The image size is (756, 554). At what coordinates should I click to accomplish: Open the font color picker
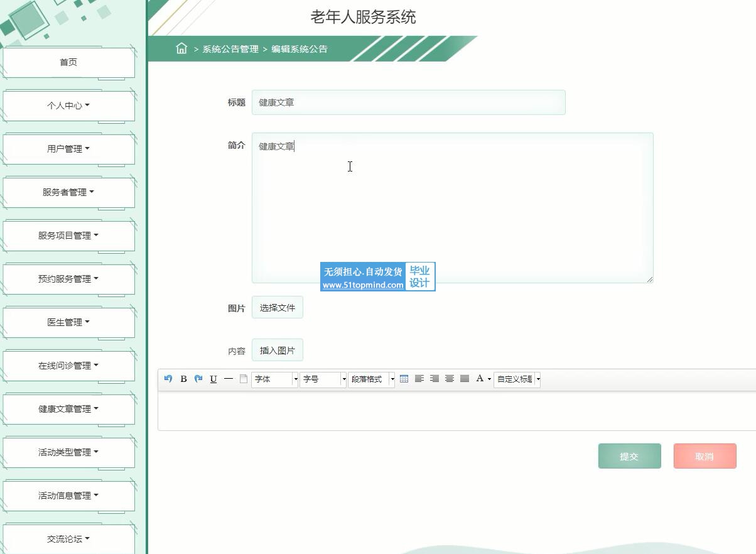tap(483, 379)
